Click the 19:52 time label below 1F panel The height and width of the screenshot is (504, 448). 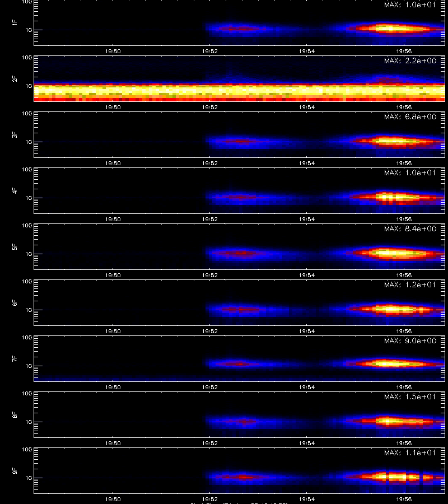pos(210,52)
